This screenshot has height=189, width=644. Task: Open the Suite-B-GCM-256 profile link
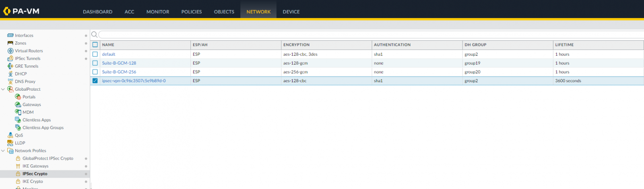[119, 72]
